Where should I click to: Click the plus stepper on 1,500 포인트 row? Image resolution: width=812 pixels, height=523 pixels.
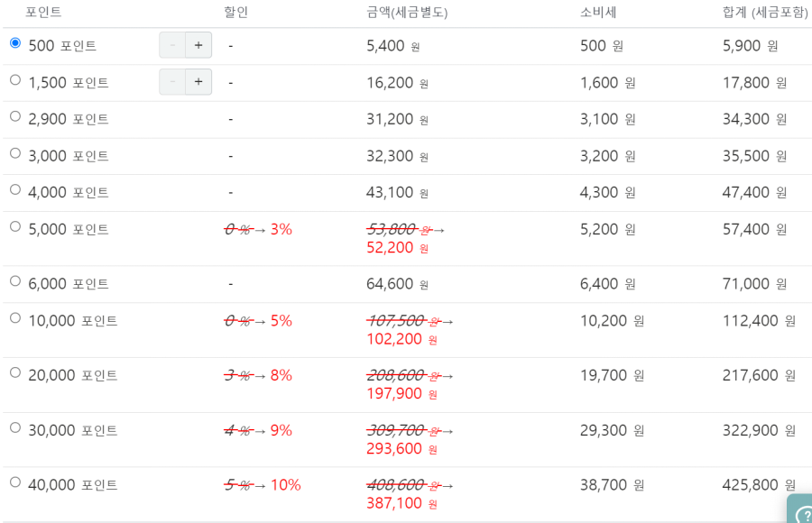(x=197, y=81)
